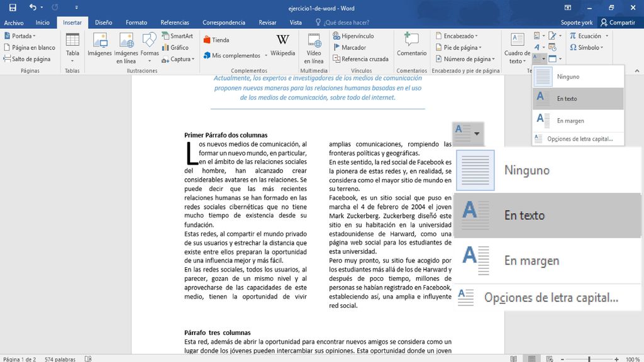
Task: Expand the Ecuación dropdown arrow
Action: pyautogui.click(x=607, y=36)
